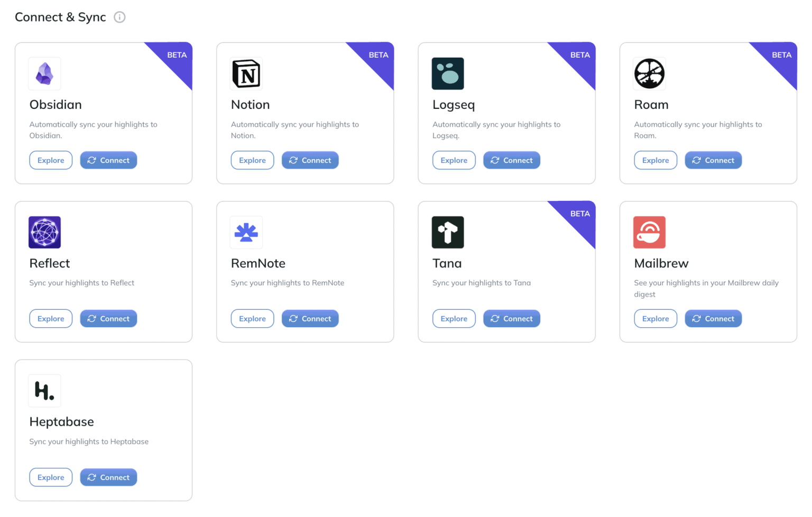Click the Logseq app icon
Screen dimensions: 812x517
coord(448,73)
